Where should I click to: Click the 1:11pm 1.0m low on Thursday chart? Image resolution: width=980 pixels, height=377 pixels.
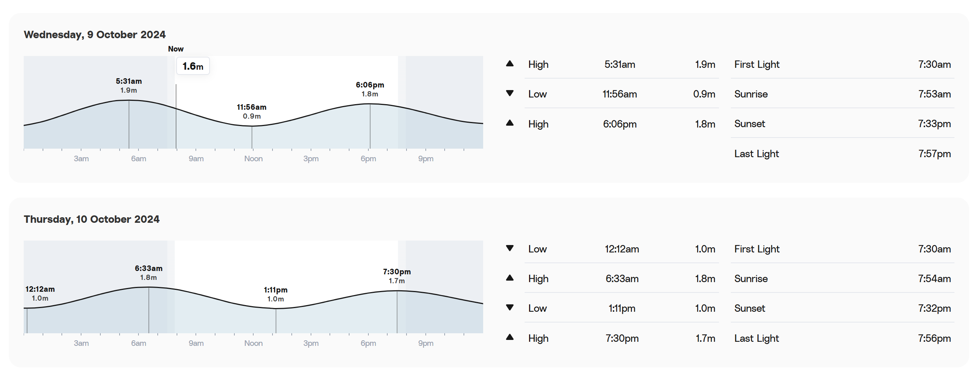point(275,294)
